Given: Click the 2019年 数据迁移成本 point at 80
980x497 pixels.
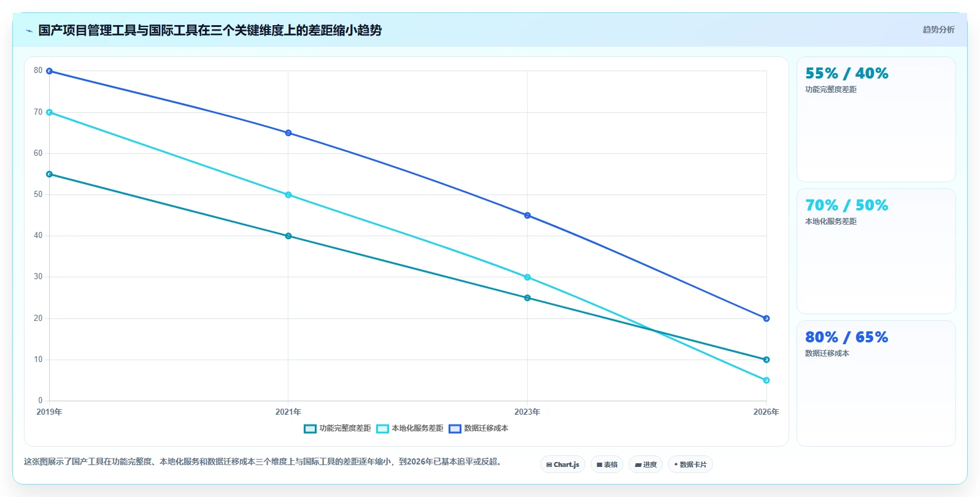Looking at the screenshot, I should [x=50, y=71].
